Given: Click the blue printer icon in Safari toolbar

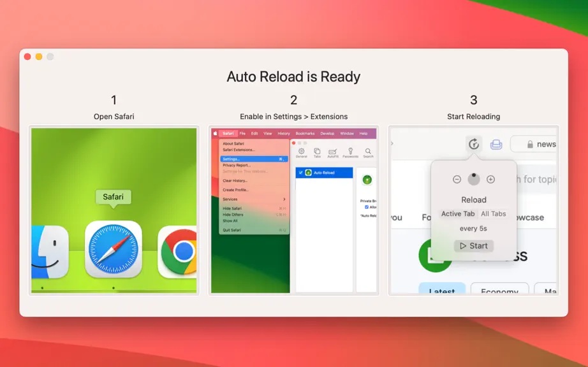Looking at the screenshot, I should click(x=496, y=144).
